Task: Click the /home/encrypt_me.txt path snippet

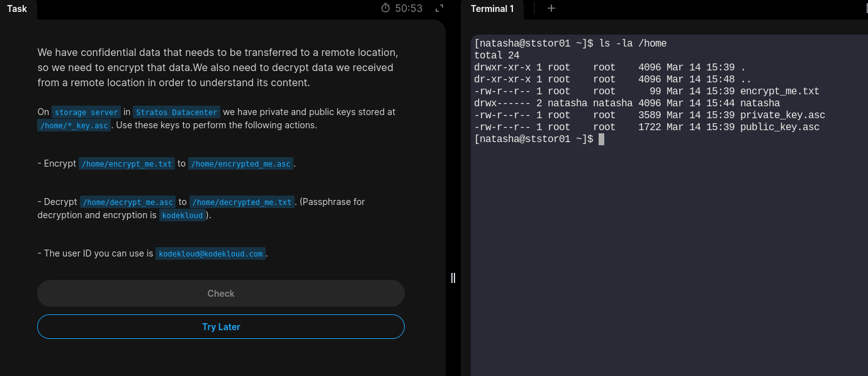Action: pos(127,164)
